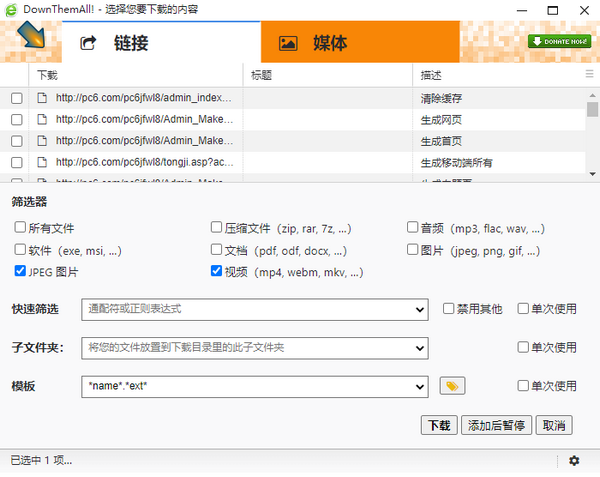Sort by the 下载 column header
This screenshot has height=477, width=600.
[x=135, y=75]
